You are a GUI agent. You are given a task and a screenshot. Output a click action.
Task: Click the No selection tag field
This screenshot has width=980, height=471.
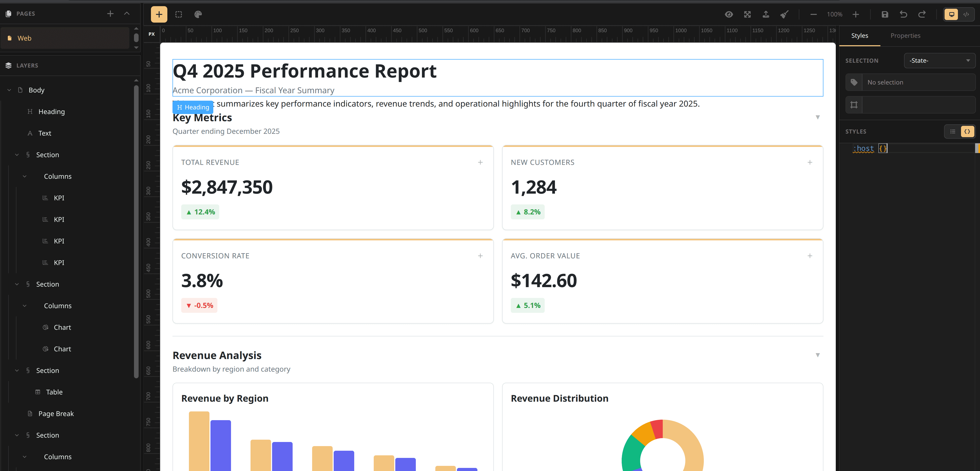tap(918, 82)
